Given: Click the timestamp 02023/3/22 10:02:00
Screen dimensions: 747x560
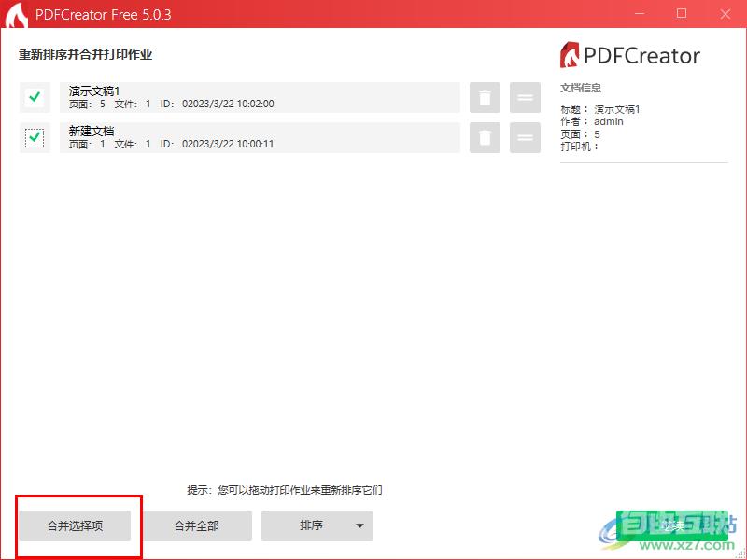Looking at the screenshot, I should (228, 104).
